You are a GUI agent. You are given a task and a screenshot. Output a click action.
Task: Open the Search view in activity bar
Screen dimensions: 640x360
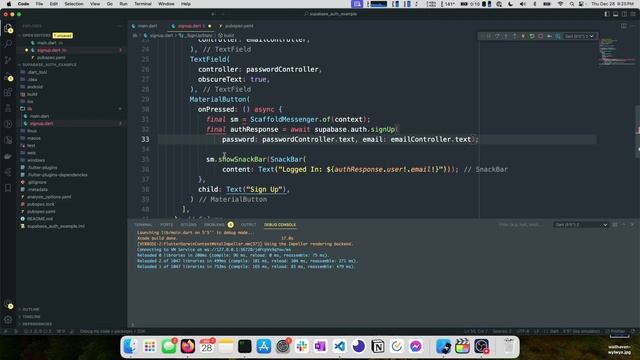(8, 44)
